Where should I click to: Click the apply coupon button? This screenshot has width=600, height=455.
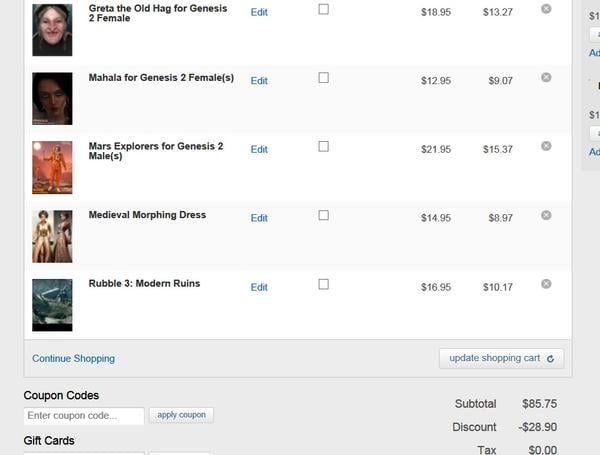pos(181,415)
